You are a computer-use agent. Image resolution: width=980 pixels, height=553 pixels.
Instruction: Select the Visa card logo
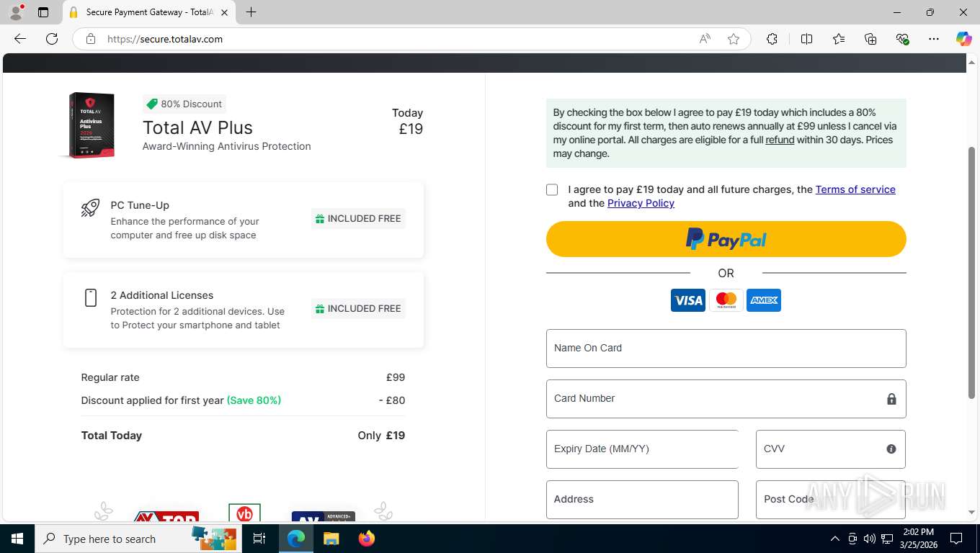click(688, 300)
